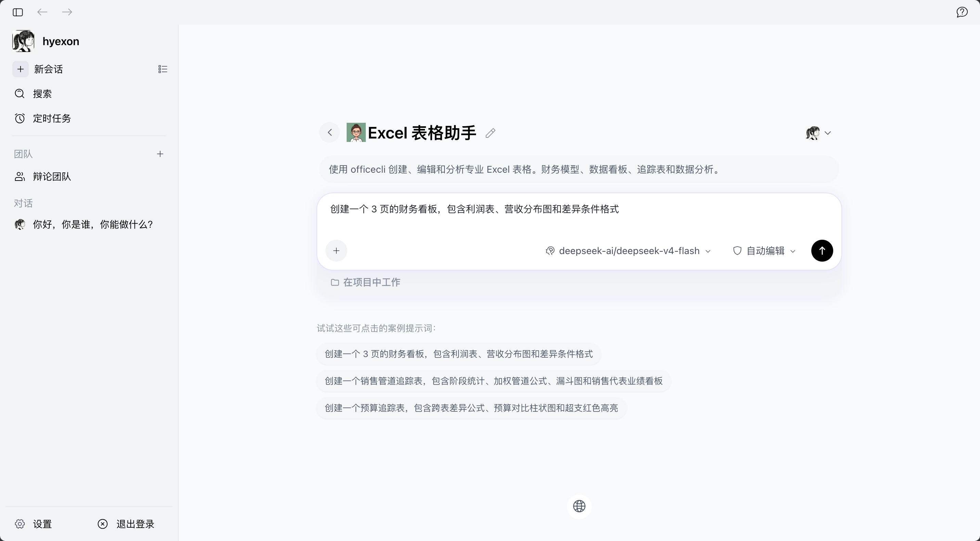Go forward with the right arrow
980x541 pixels.
[67, 12]
